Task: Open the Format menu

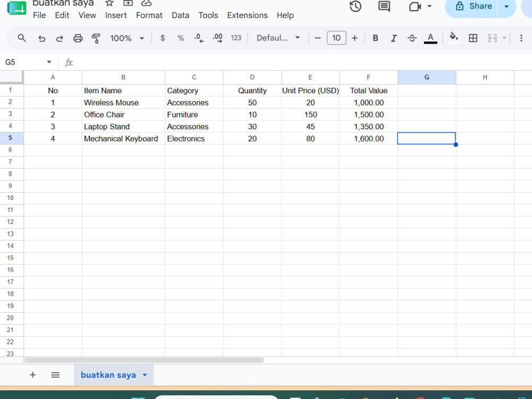Action: (149, 15)
